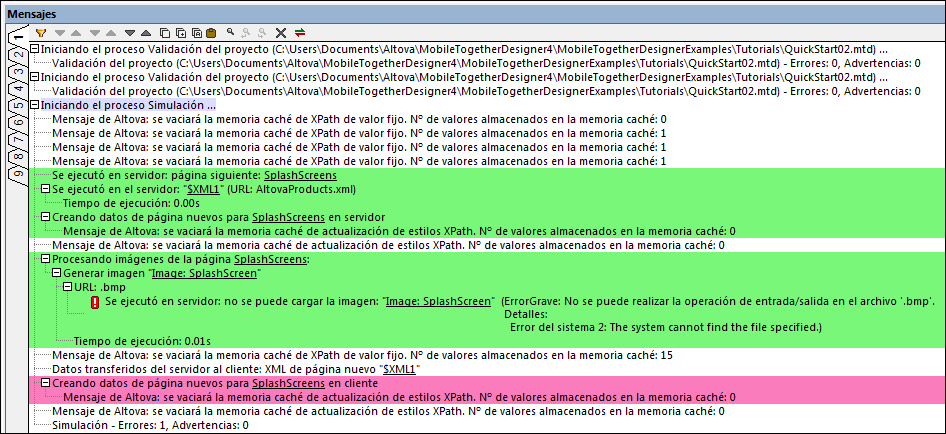Image resolution: width=946 pixels, height=434 pixels.
Task: Switch to messages tab 2
Action: point(17,54)
